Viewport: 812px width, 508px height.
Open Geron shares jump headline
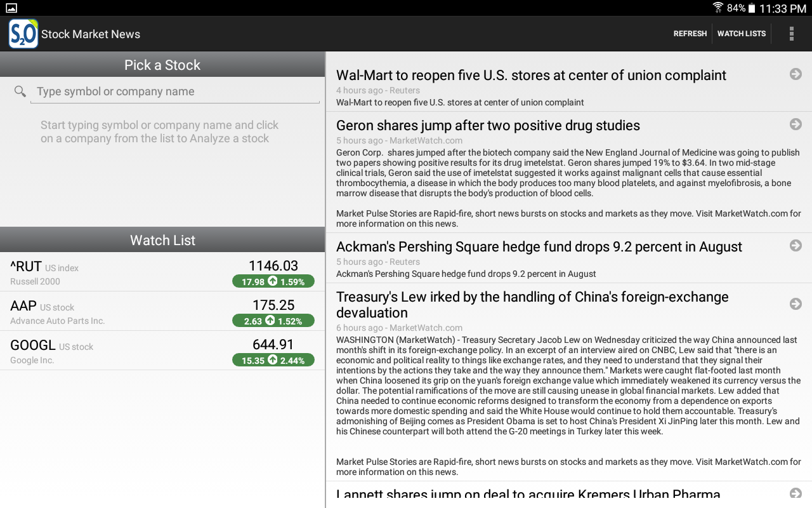point(488,125)
